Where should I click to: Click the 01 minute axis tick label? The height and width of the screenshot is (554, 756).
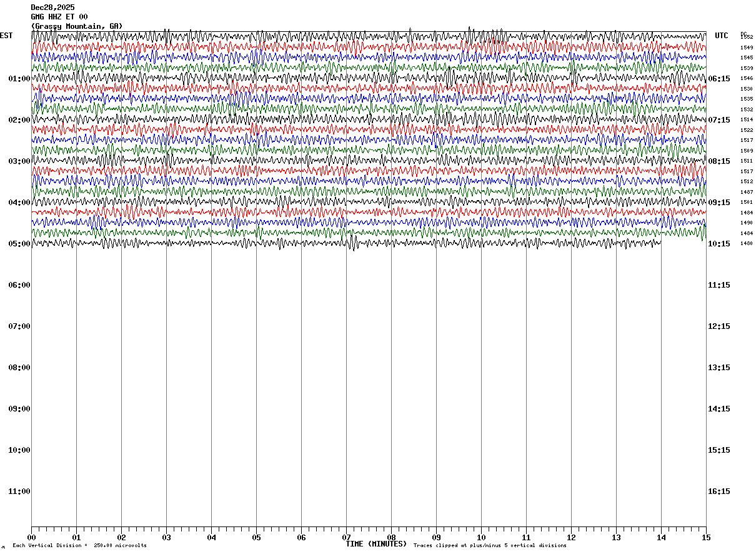click(x=76, y=538)
